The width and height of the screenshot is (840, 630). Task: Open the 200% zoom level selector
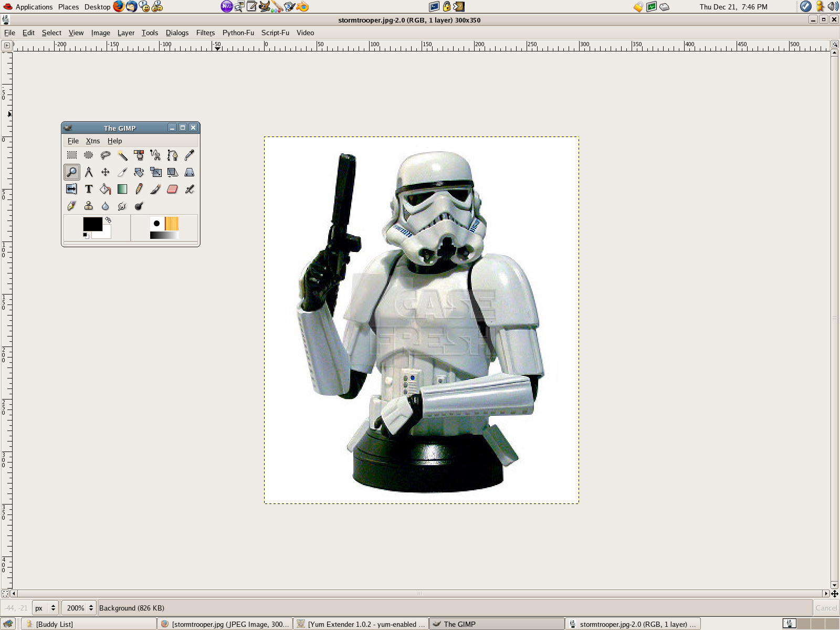(78, 607)
